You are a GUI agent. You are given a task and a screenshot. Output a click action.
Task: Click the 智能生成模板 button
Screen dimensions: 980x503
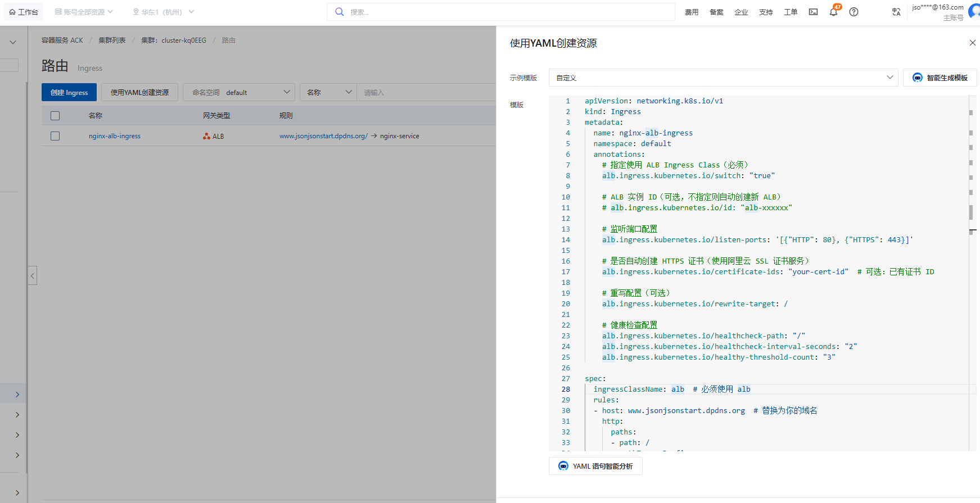point(940,78)
